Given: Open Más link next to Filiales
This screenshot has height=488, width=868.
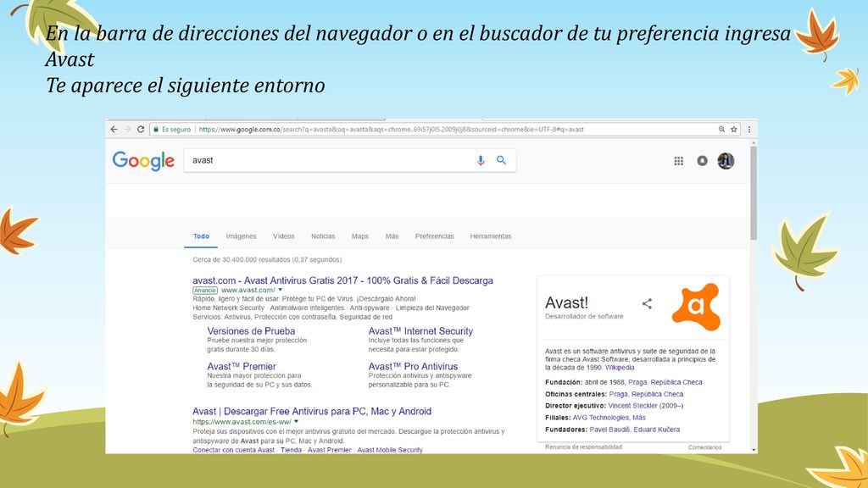Looking at the screenshot, I should 639,418.
